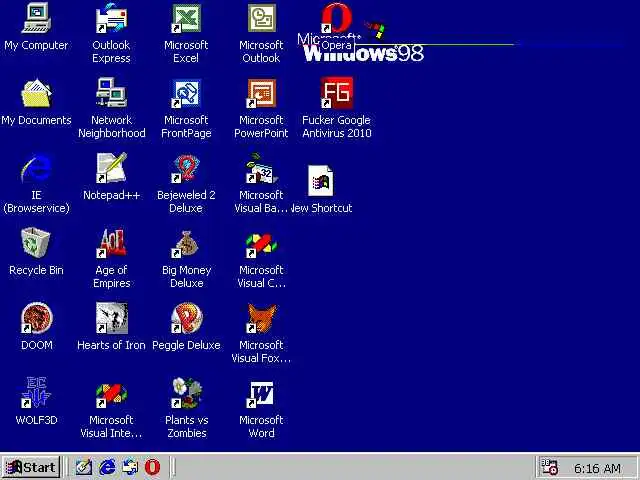Launch Opera from the Quick Launch bar
This screenshot has height=480, width=640.
pyautogui.click(x=153, y=467)
